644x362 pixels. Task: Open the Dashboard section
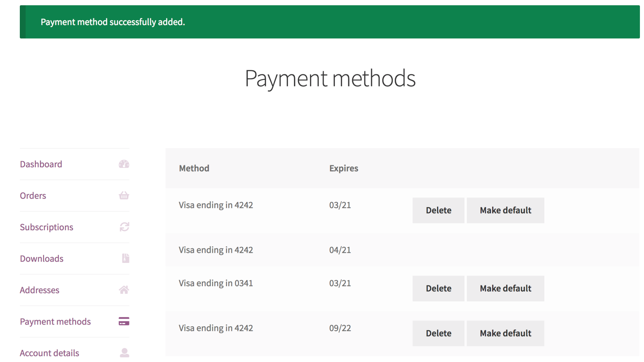pos(40,164)
